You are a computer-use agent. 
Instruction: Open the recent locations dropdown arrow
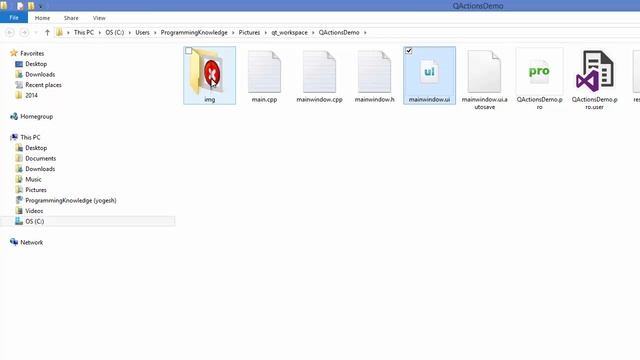coord(36,32)
